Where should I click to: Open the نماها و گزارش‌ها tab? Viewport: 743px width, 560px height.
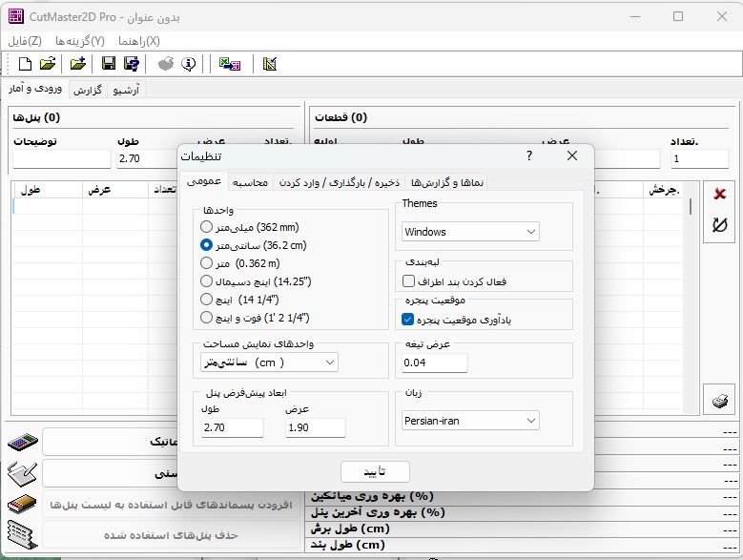[447, 182]
